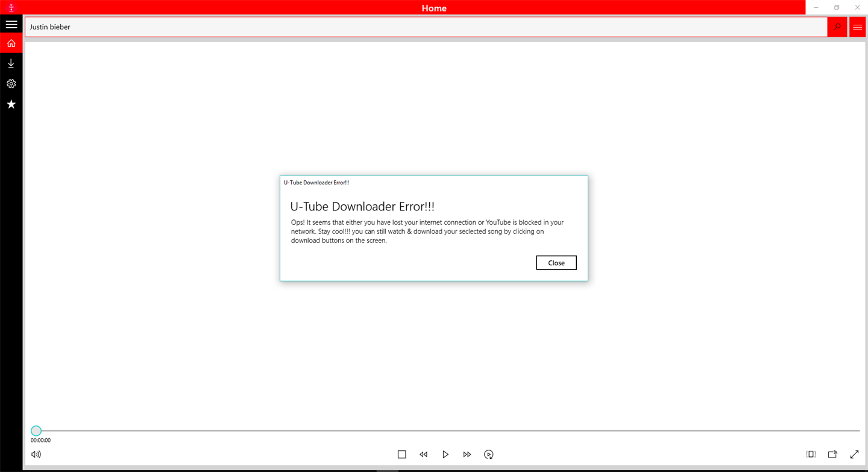
Task: Enter fullscreen with the diagonal arrows icon
Action: click(x=854, y=455)
